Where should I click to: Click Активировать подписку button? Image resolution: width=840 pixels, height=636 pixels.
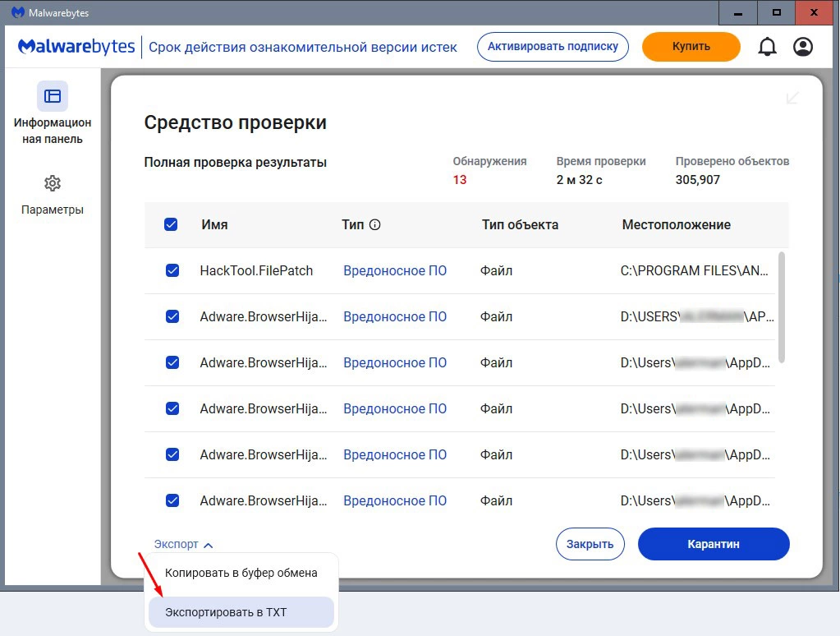point(553,47)
